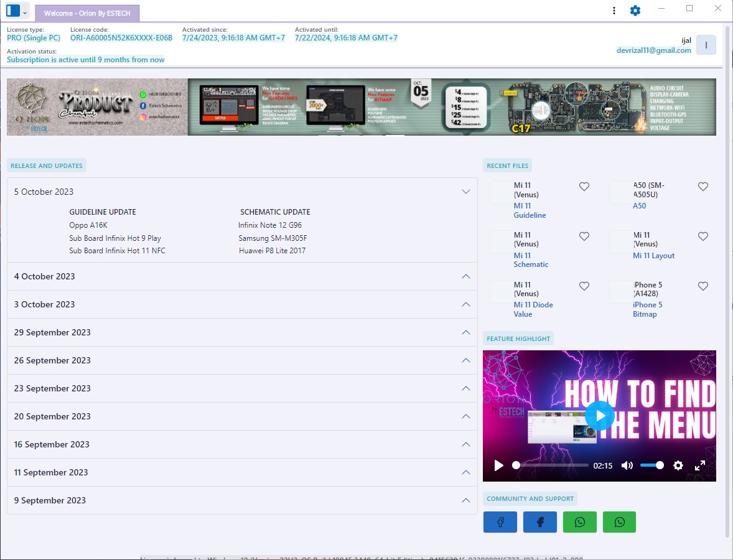Favorite the Mi 11 Guideline file

point(584,187)
